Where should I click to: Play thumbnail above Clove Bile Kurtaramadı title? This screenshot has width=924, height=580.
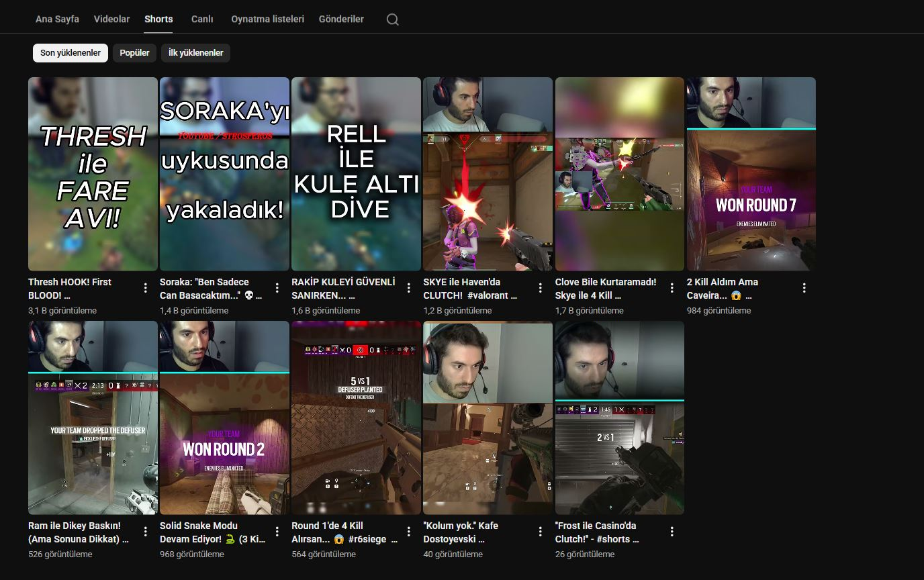tap(620, 174)
